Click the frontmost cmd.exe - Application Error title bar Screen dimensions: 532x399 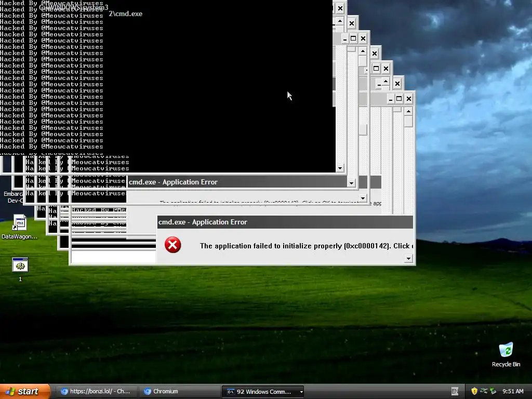(285, 222)
